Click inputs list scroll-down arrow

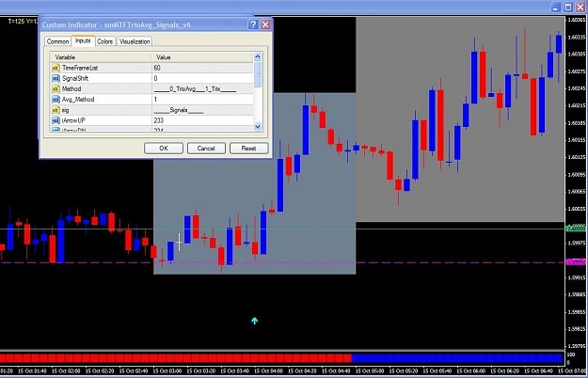pos(258,127)
